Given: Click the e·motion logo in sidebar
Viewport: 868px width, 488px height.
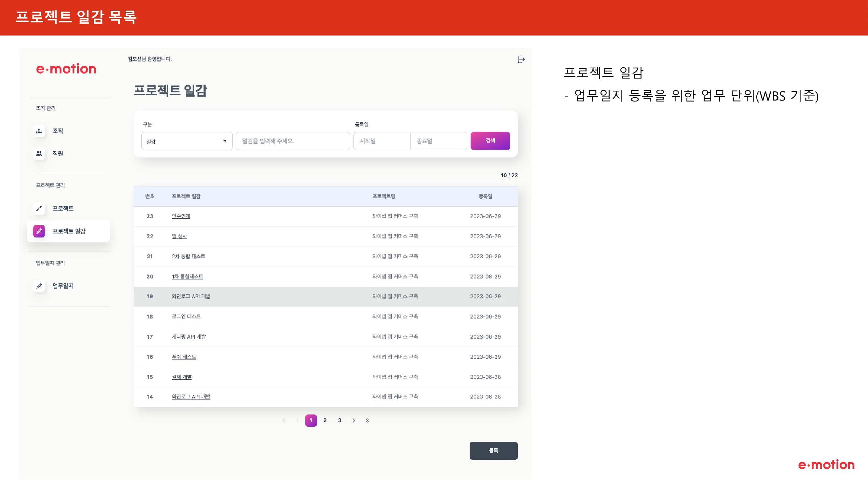Looking at the screenshot, I should 66,69.
